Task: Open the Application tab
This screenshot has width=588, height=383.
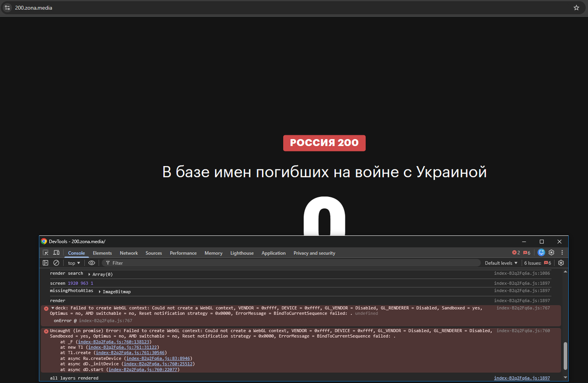Action: (x=273, y=253)
